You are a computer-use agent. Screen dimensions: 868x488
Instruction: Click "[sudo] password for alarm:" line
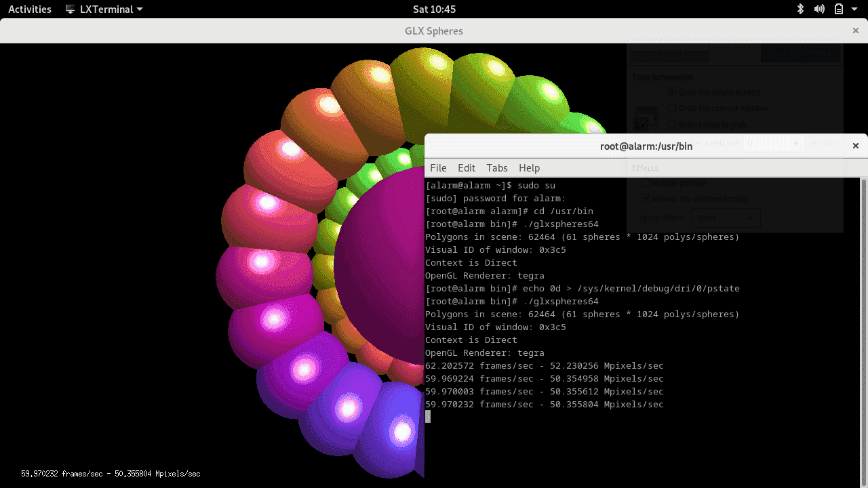point(496,198)
